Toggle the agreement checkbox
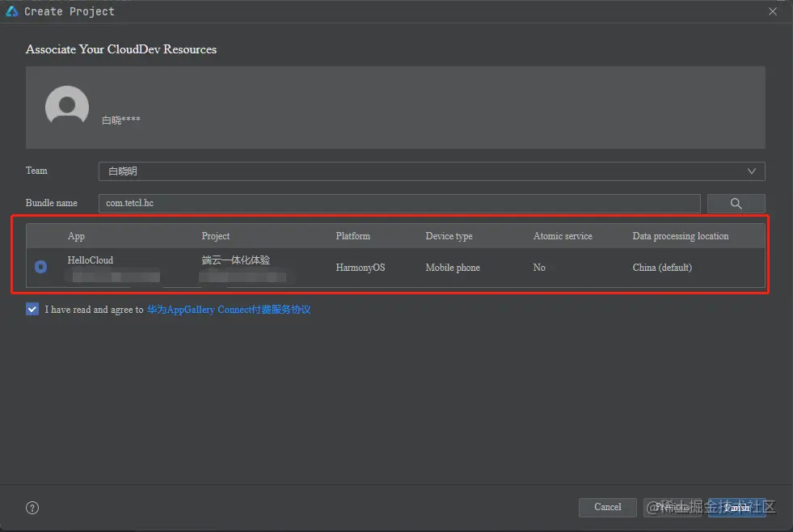Screen dimensions: 793x532 click(x=32, y=309)
